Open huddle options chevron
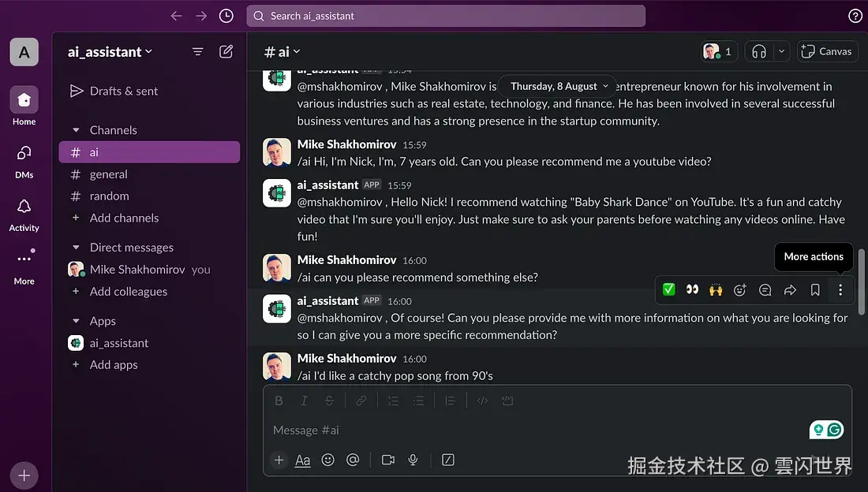 click(782, 51)
